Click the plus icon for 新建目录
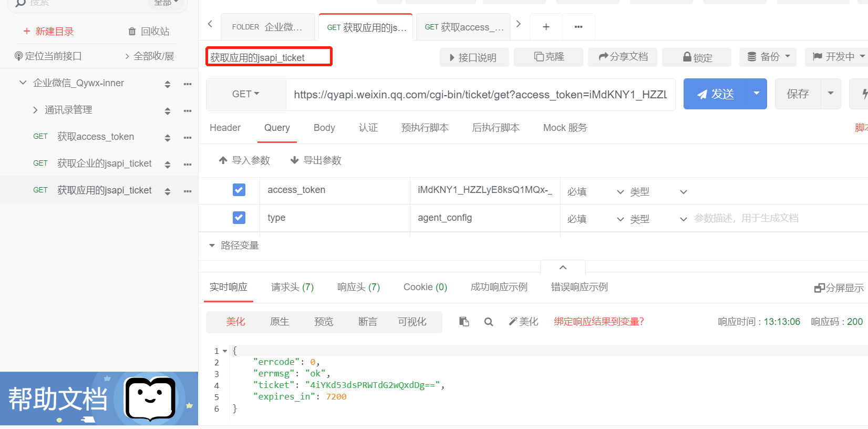 [x=27, y=32]
